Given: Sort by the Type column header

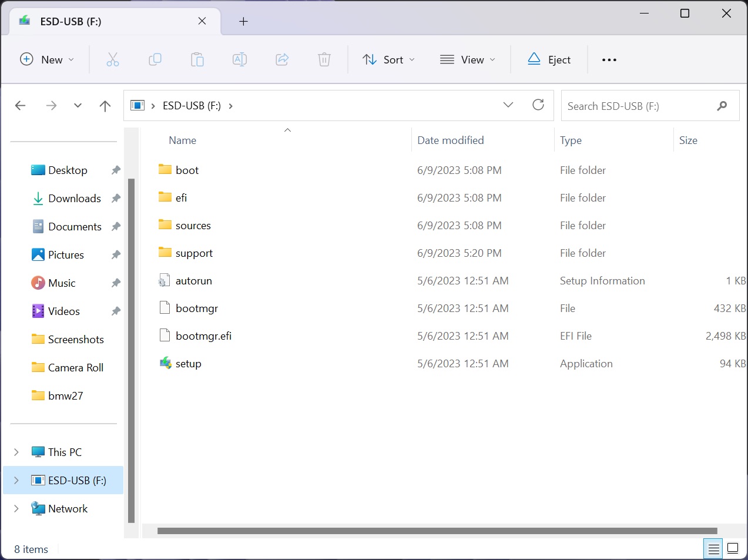Looking at the screenshot, I should click(x=571, y=140).
